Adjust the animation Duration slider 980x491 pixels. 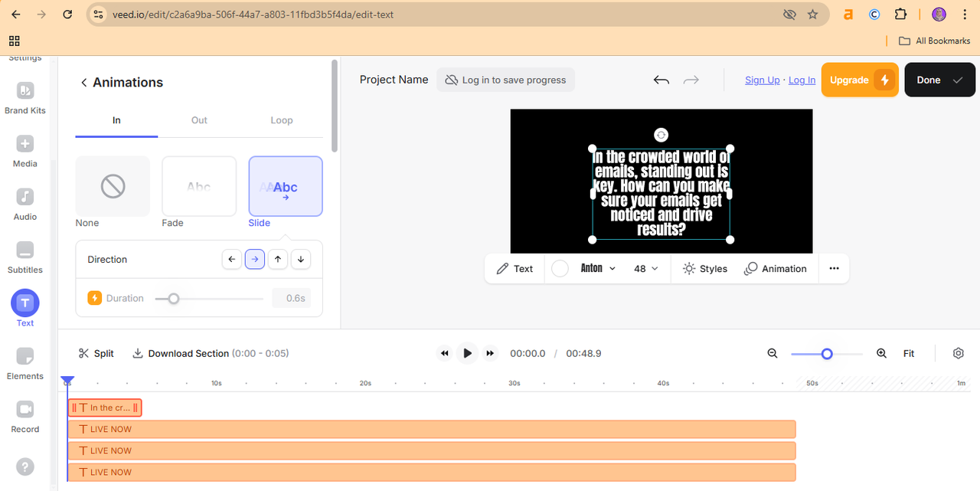click(x=174, y=299)
